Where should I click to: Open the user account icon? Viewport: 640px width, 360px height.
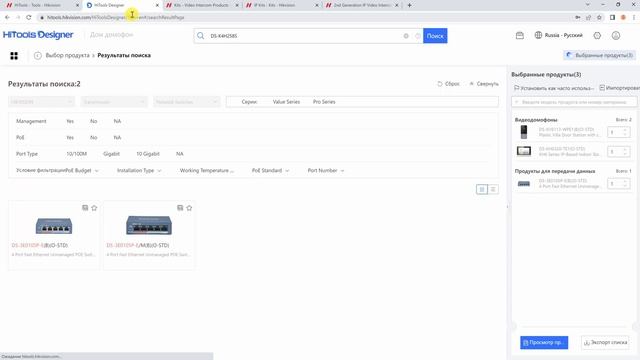coord(616,36)
